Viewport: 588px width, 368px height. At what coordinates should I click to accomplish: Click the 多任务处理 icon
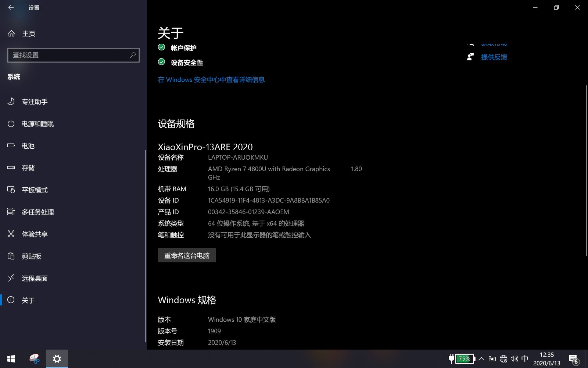tap(11, 212)
